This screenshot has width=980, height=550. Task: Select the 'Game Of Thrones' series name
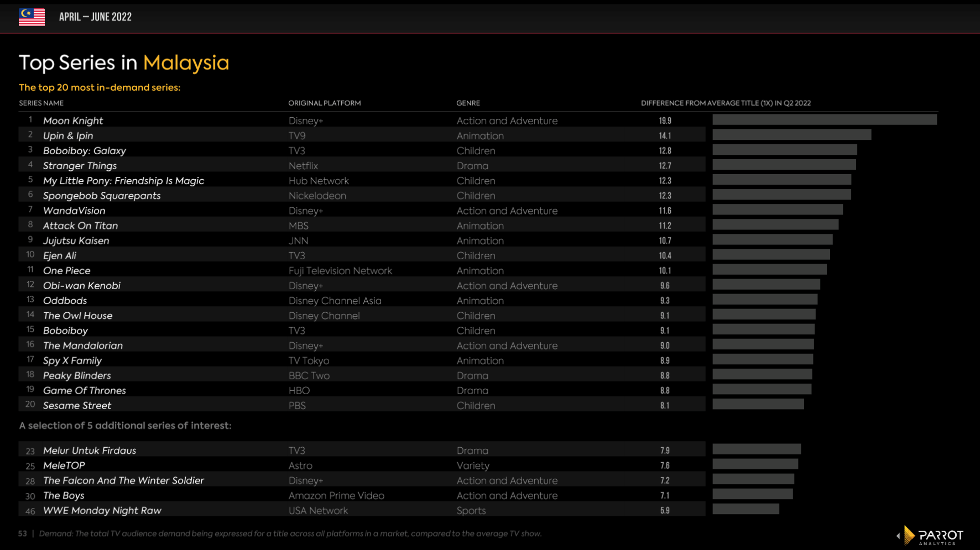point(85,390)
